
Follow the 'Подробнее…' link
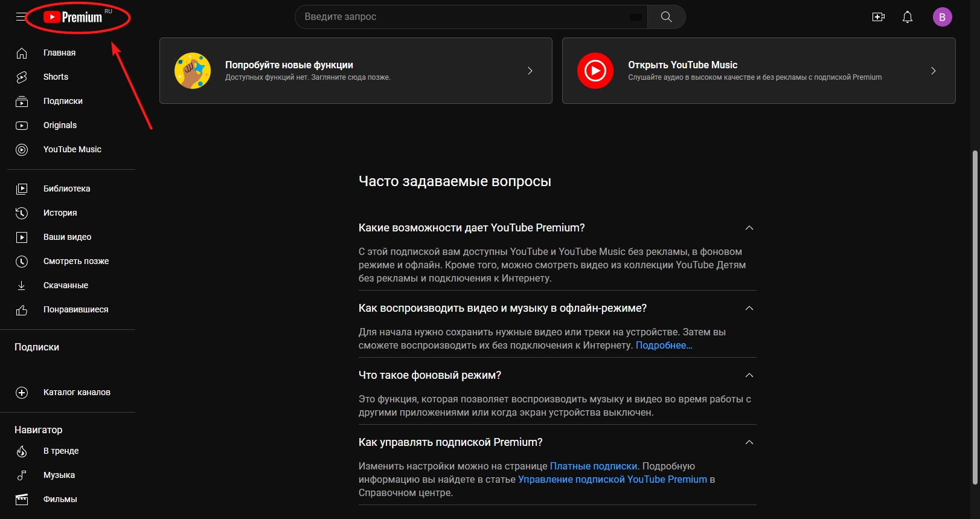coord(664,346)
